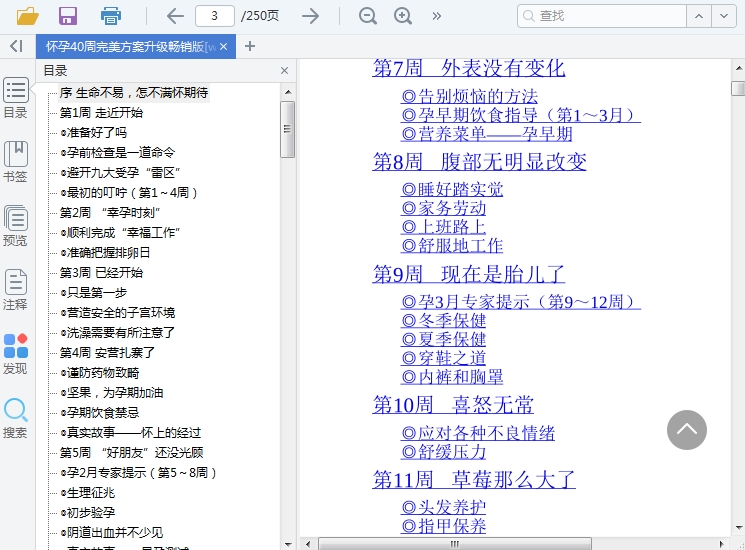Open link 舒服地工作
The image size is (745, 550).
452,246
